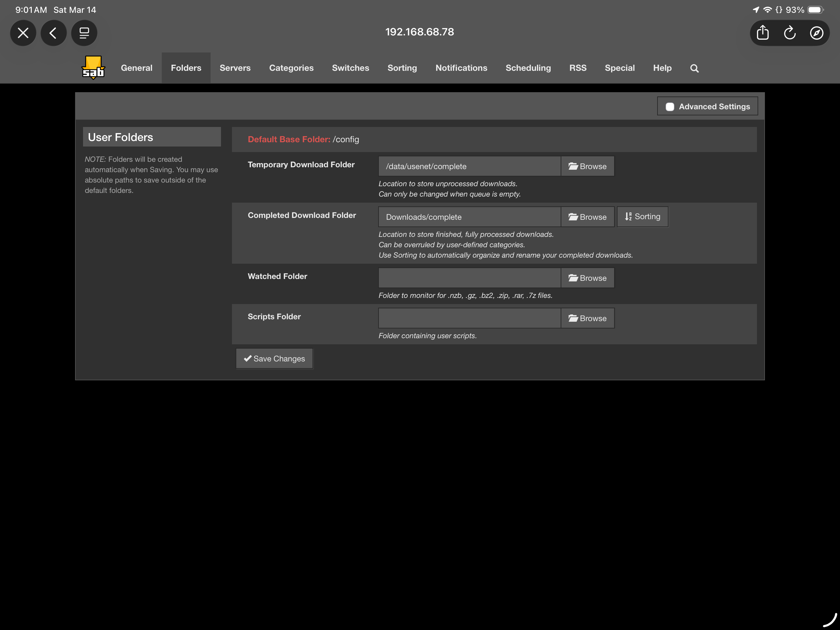Open the reader view icon

pyautogui.click(x=84, y=33)
